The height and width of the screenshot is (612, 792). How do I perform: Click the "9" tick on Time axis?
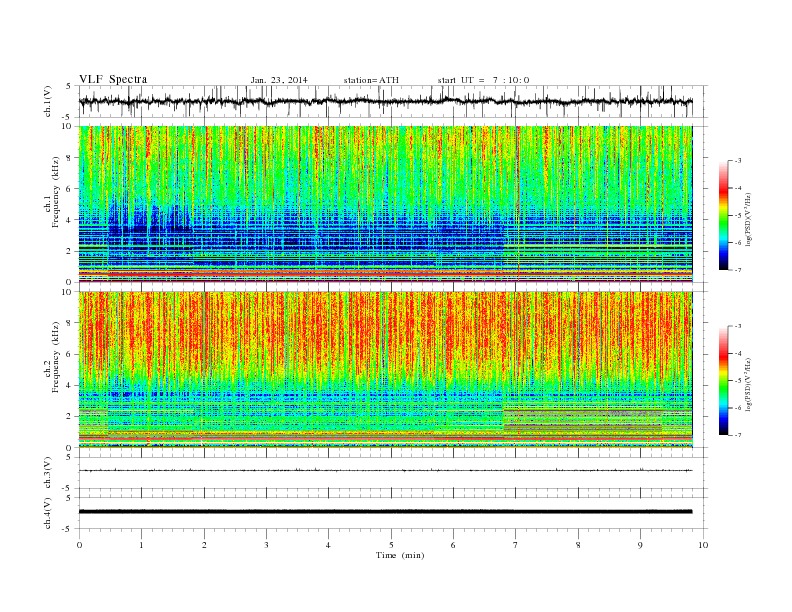(640, 545)
